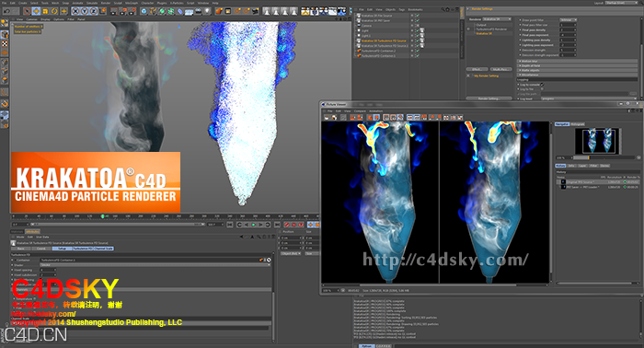Viewport: 644px width, 348px height.
Task: Open the Renderer dropdown in Render Settings
Action: pos(497,19)
